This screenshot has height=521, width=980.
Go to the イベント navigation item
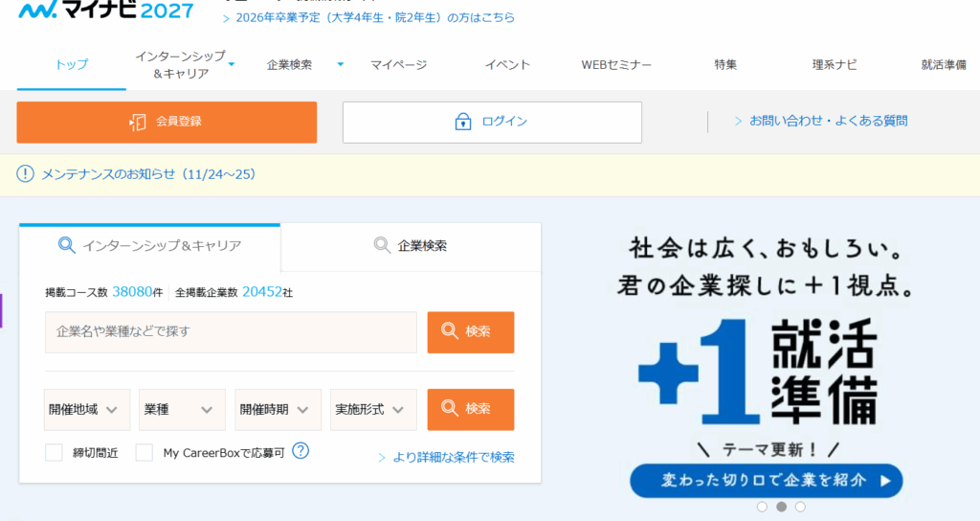tap(507, 65)
